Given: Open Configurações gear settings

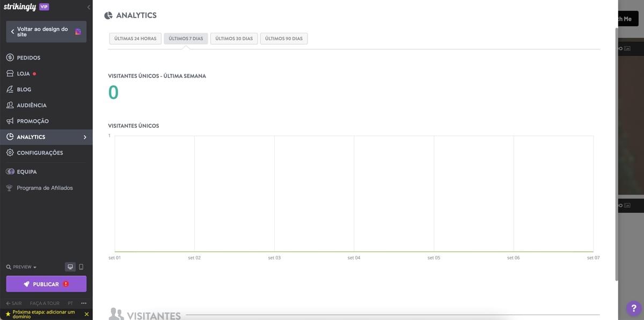Looking at the screenshot, I should click(x=46, y=152).
